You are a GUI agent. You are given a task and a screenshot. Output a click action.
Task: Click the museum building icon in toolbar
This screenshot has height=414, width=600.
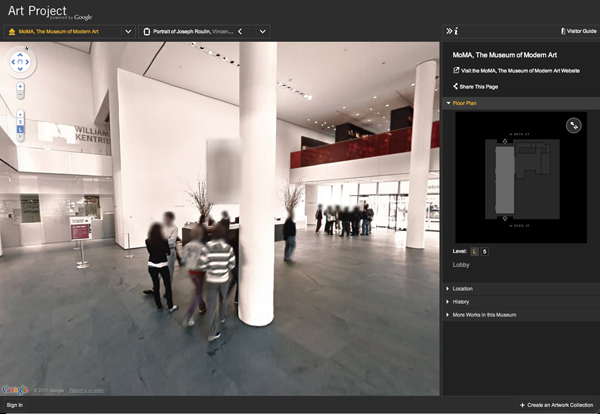[12, 32]
